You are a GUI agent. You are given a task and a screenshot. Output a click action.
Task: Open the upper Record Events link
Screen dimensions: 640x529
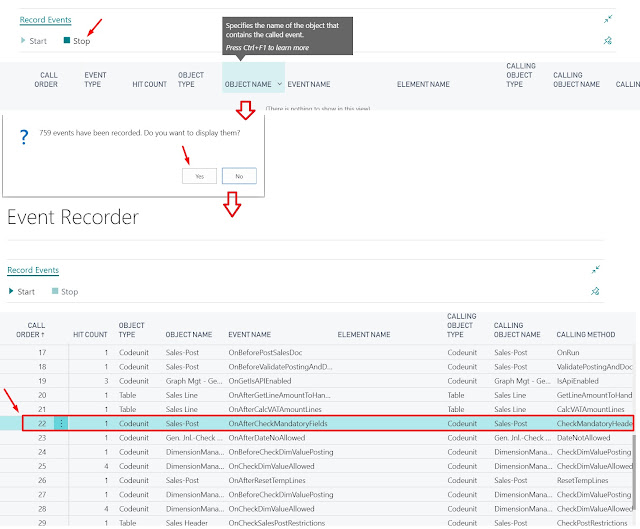tap(45, 20)
